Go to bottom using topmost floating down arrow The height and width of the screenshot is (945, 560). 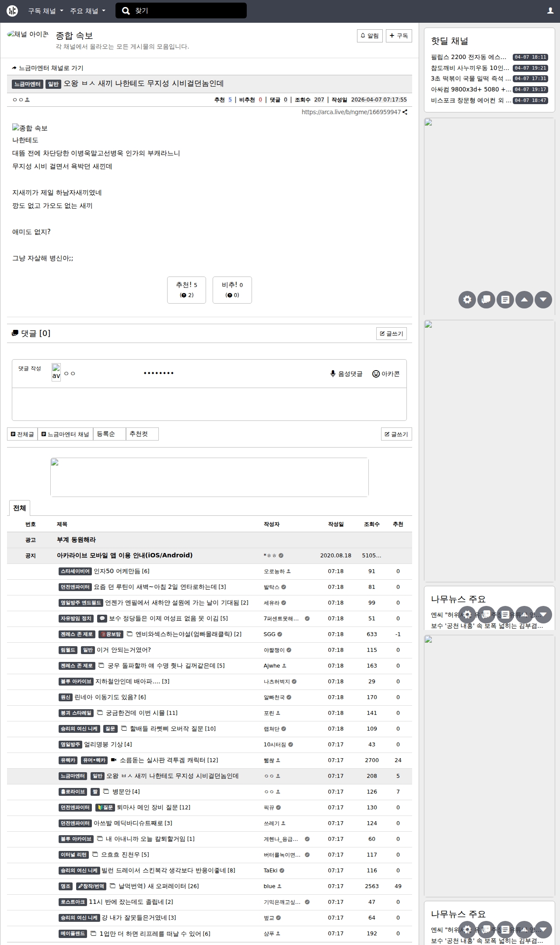click(543, 300)
